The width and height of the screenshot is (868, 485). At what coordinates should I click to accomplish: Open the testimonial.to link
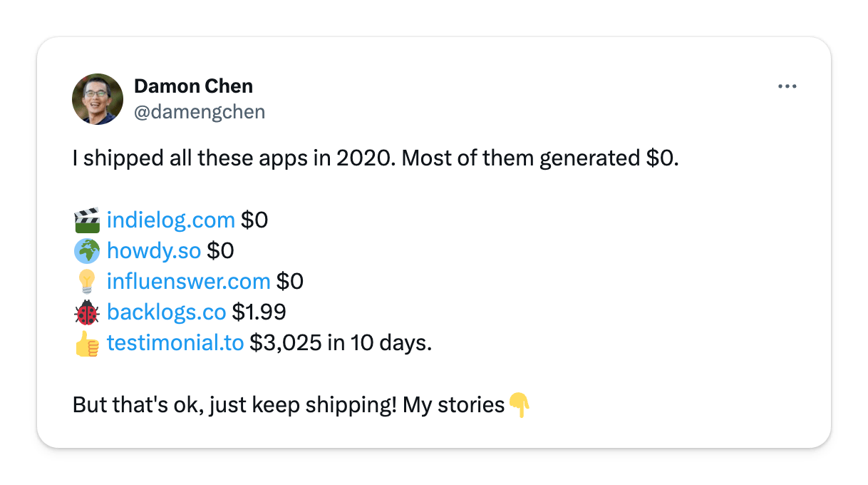[x=175, y=343]
